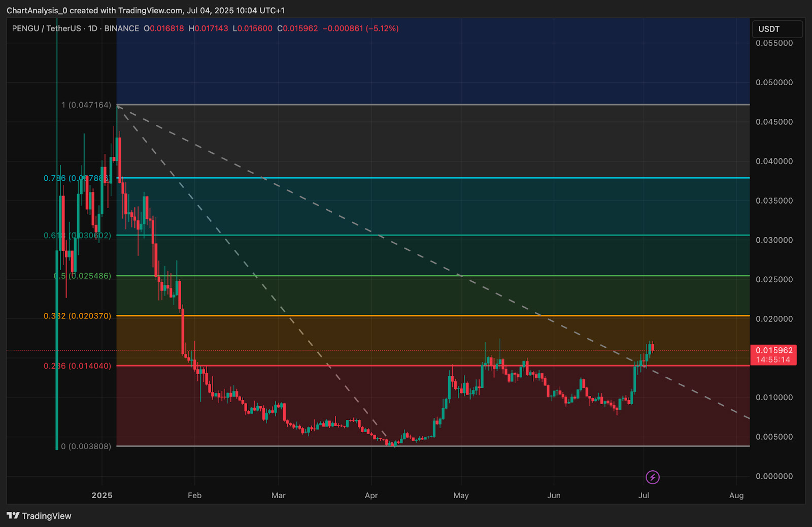Click the 2025 label on time axis
Image resolution: width=812 pixels, height=527 pixels.
coord(102,496)
